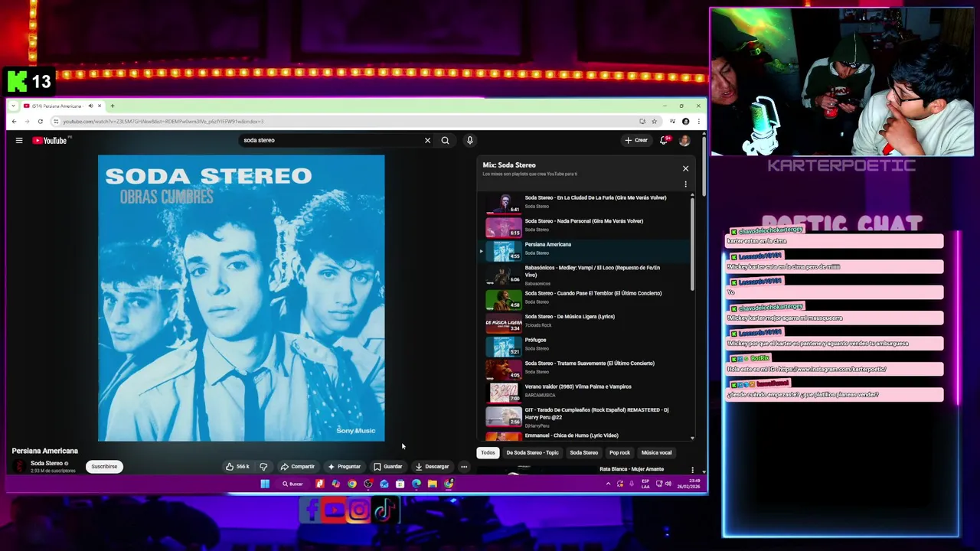
Task: Play 'GIT - Tarado De Cumpleaños' item
Action: [586, 416]
